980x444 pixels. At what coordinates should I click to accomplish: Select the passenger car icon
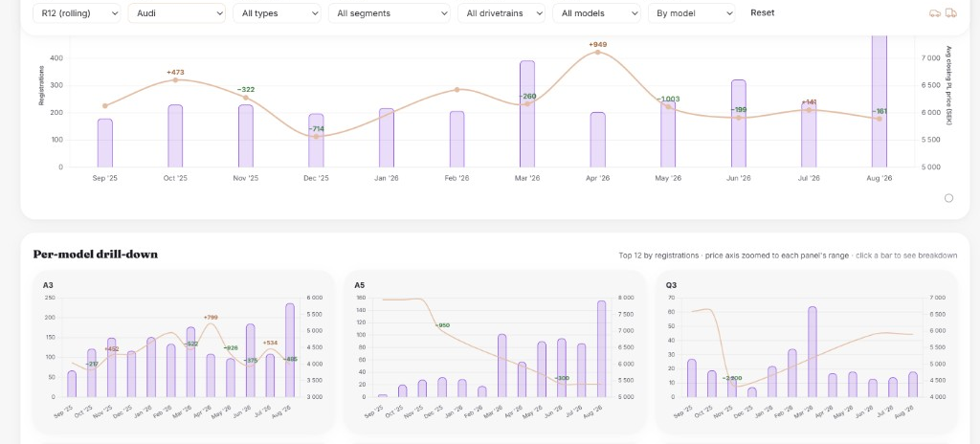coord(935,13)
